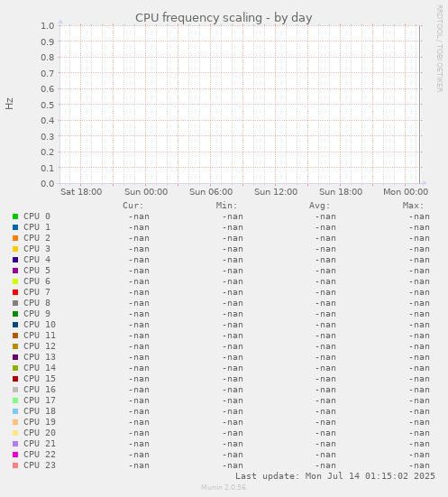Click the '0.2' y-axis value
The width and height of the screenshot is (448, 497).
[x=48, y=152]
